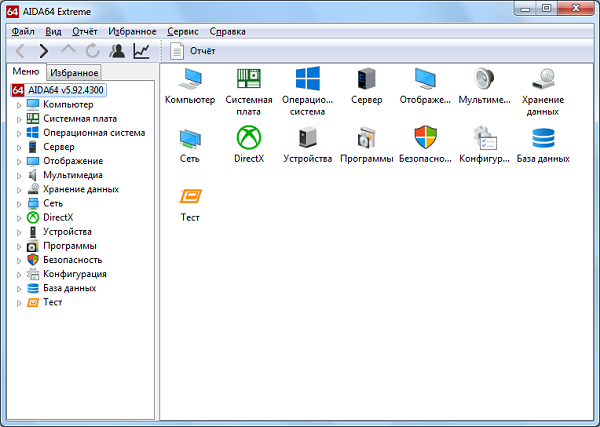Click the Отчёт button in toolbar
The image size is (600, 427).
click(x=193, y=51)
